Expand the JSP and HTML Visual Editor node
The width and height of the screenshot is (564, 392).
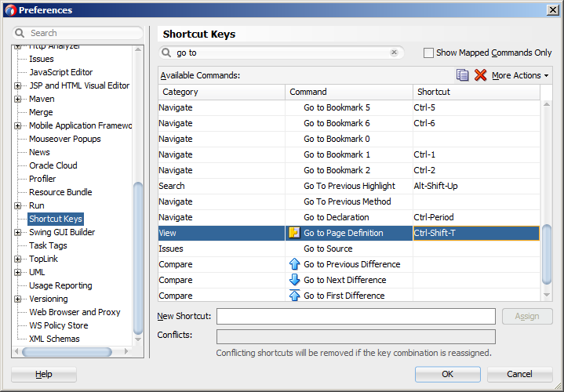(x=17, y=85)
